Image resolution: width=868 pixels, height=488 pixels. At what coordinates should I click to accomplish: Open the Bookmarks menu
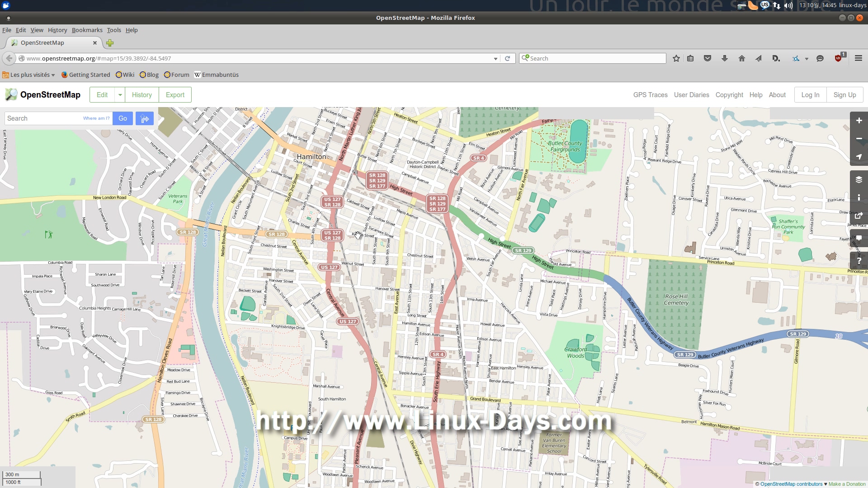87,30
